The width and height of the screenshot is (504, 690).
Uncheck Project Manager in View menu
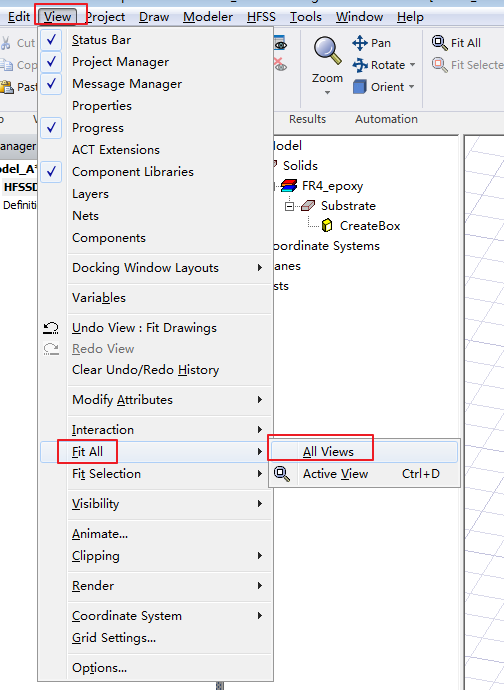coord(51,62)
